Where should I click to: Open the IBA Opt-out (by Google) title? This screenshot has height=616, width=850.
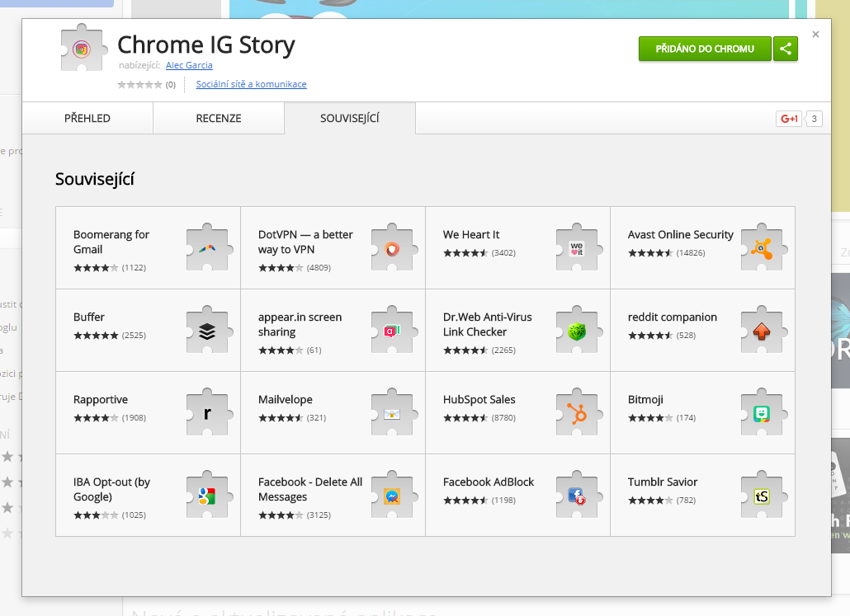(x=111, y=489)
